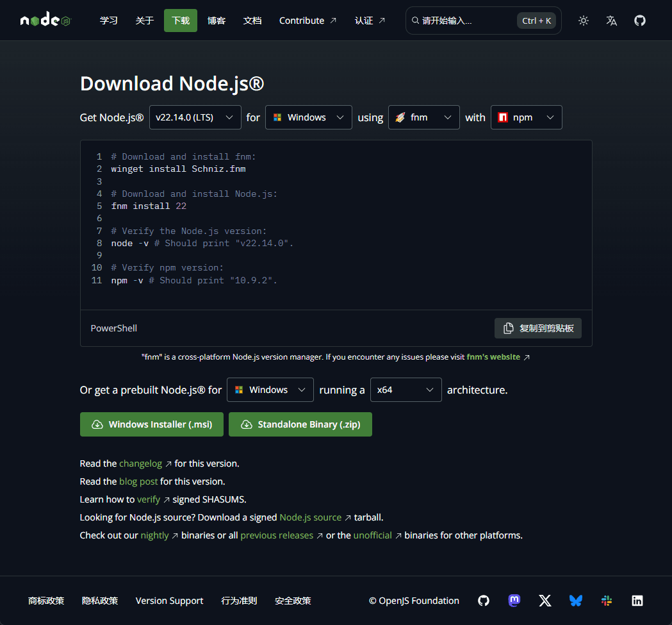Screen dimensions: 672x625
Task: Download the Standalone Binary (.zip)
Action: coord(300,424)
